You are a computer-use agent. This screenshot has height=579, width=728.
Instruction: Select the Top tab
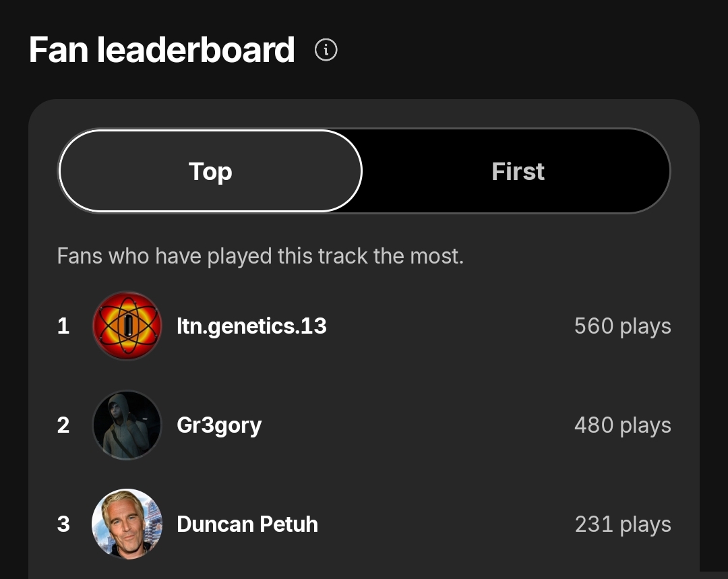point(210,171)
